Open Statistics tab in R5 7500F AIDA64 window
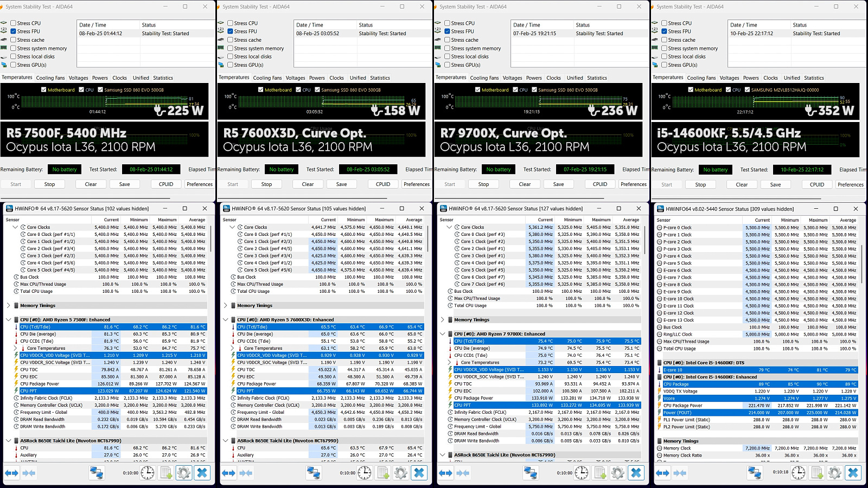868x488 pixels. [x=163, y=78]
